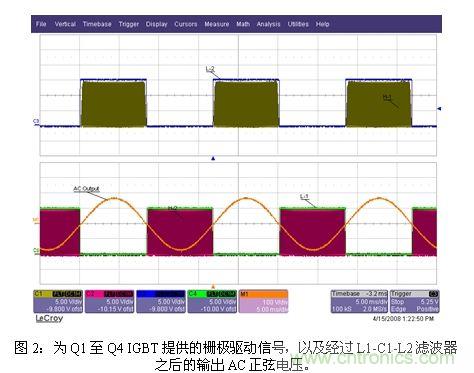Screen dimensions: 474x373
Task: Click the trigger level arrow at right edge
Action: point(439,109)
